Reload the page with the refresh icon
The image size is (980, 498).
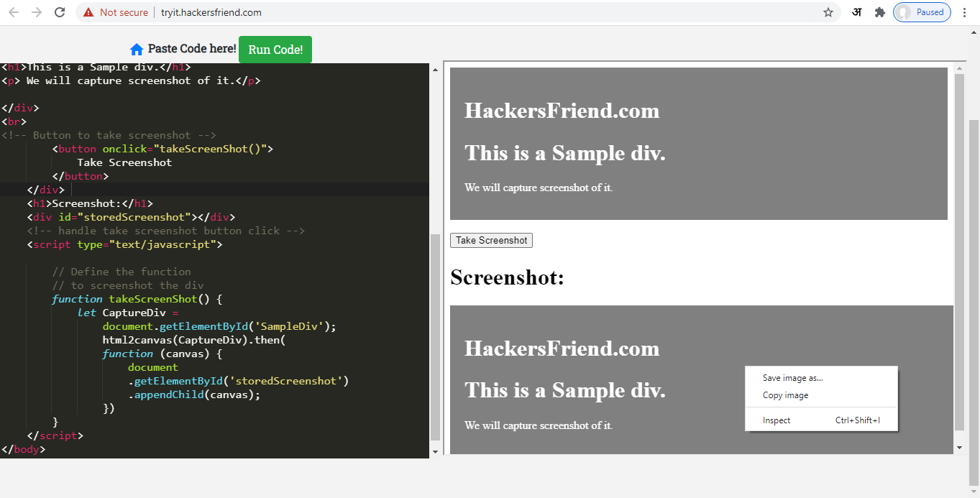(x=60, y=12)
